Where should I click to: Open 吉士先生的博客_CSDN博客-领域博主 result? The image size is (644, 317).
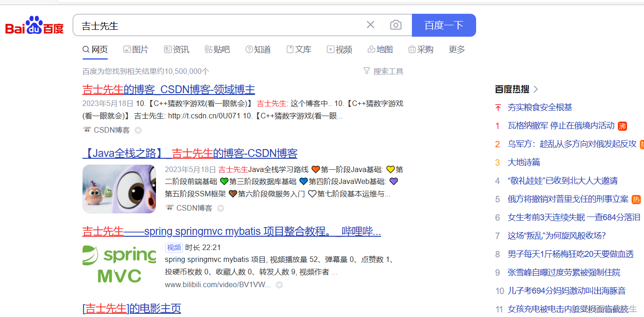[169, 89]
